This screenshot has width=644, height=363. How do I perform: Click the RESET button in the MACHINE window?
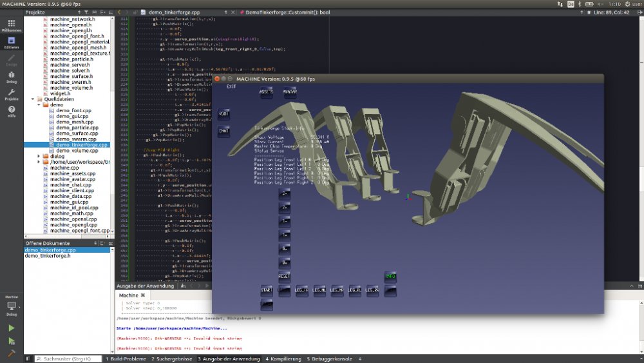point(284,276)
